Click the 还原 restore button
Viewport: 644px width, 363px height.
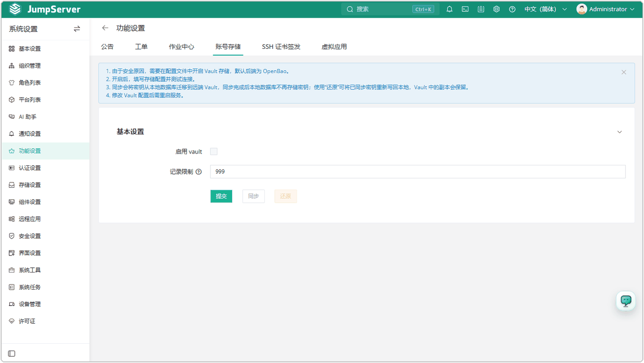(x=286, y=196)
